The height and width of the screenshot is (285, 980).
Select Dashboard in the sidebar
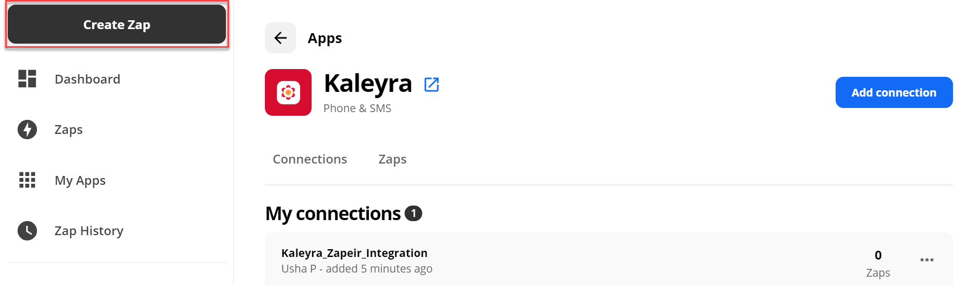click(x=87, y=79)
